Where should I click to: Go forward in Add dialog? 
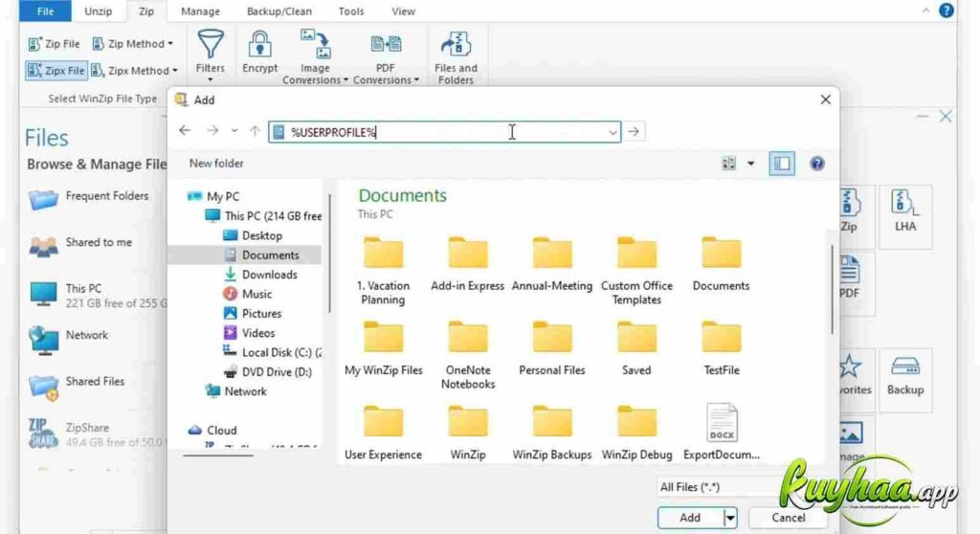point(212,131)
